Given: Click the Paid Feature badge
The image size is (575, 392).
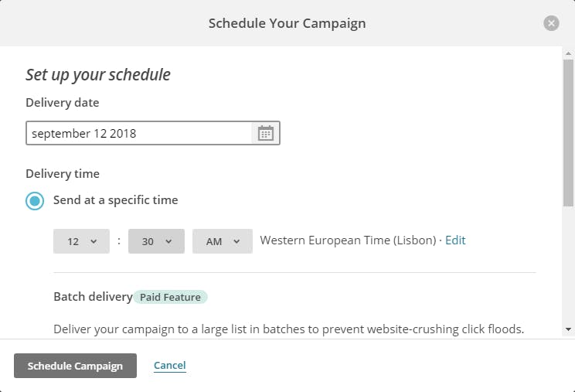Looking at the screenshot, I should 171,297.
